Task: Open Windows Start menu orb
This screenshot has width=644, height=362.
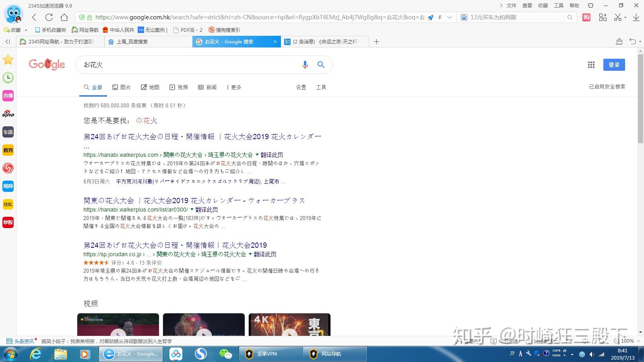Action: 11,354
